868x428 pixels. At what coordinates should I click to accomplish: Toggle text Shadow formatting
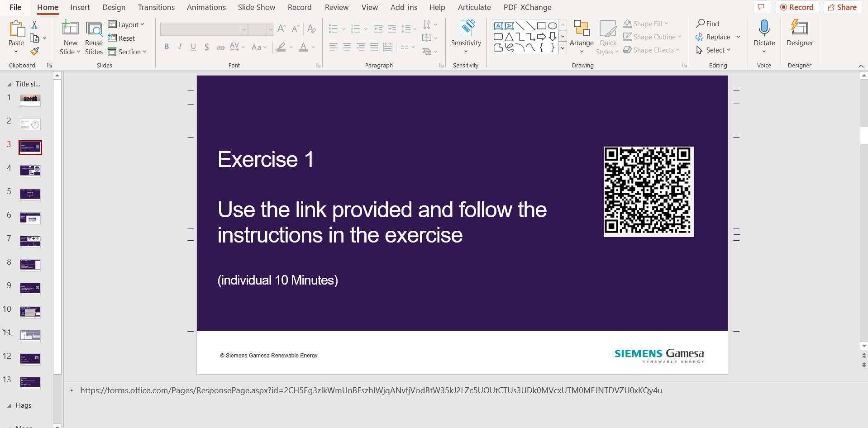point(207,47)
